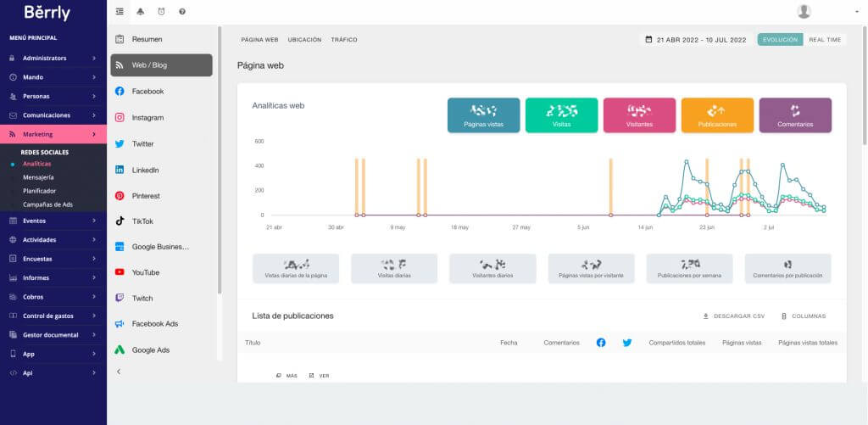Go to Mensajería submenu

(38, 177)
